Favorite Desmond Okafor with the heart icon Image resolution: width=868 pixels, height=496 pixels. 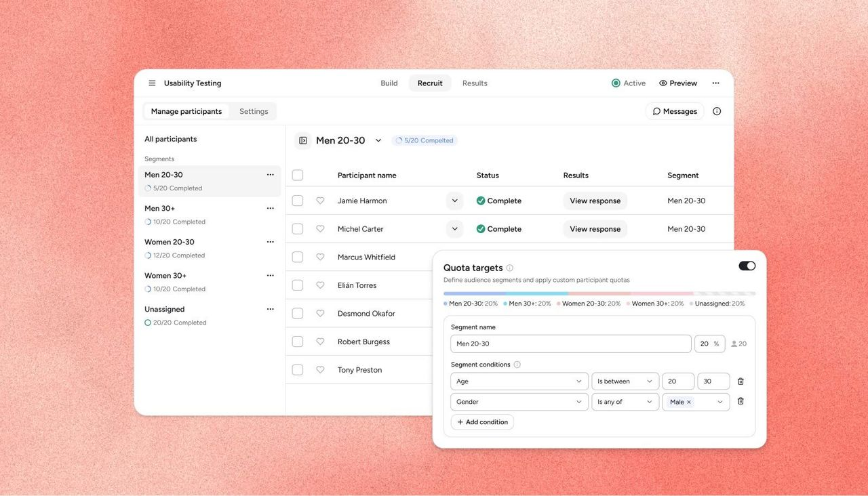pyautogui.click(x=320, y=314)
